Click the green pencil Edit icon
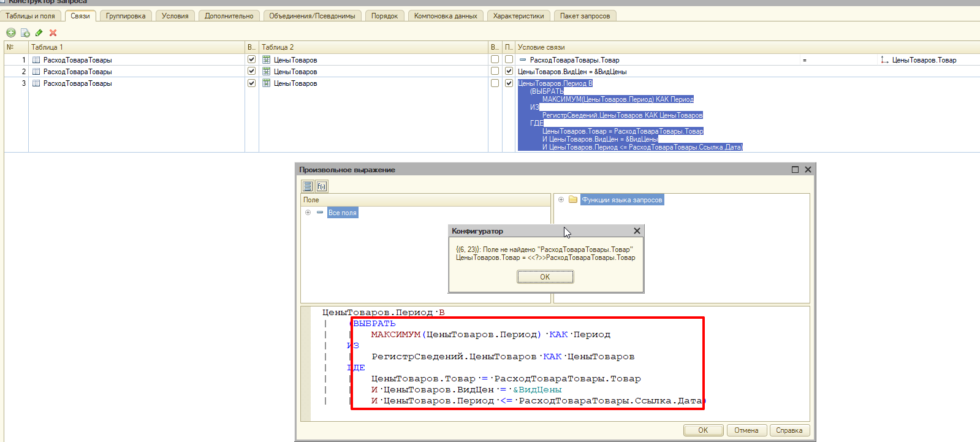 (39, 32)
